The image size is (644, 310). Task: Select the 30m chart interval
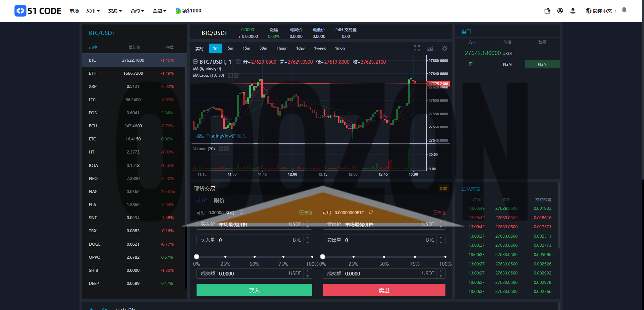pos(263,48)
